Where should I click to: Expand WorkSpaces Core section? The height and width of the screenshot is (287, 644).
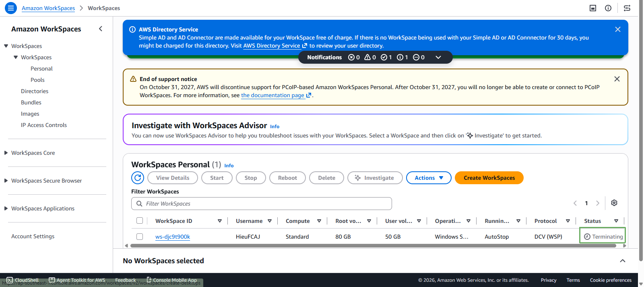tap(6, 153)
